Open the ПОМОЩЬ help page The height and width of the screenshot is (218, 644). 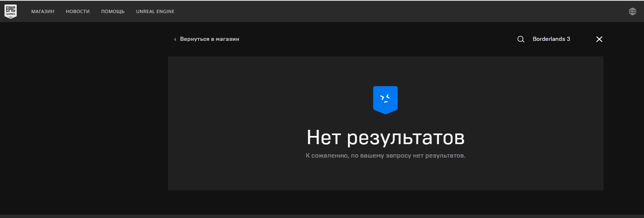[113, 11]
